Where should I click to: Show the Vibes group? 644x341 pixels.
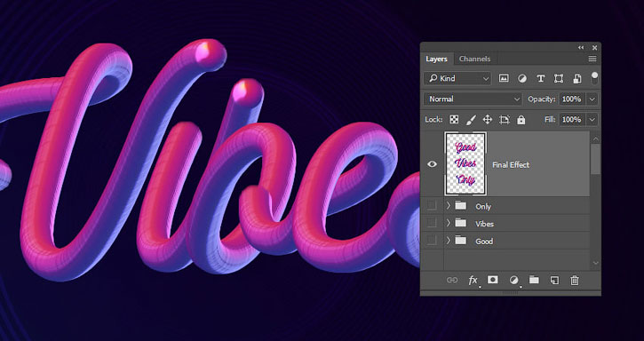point(432,223)
